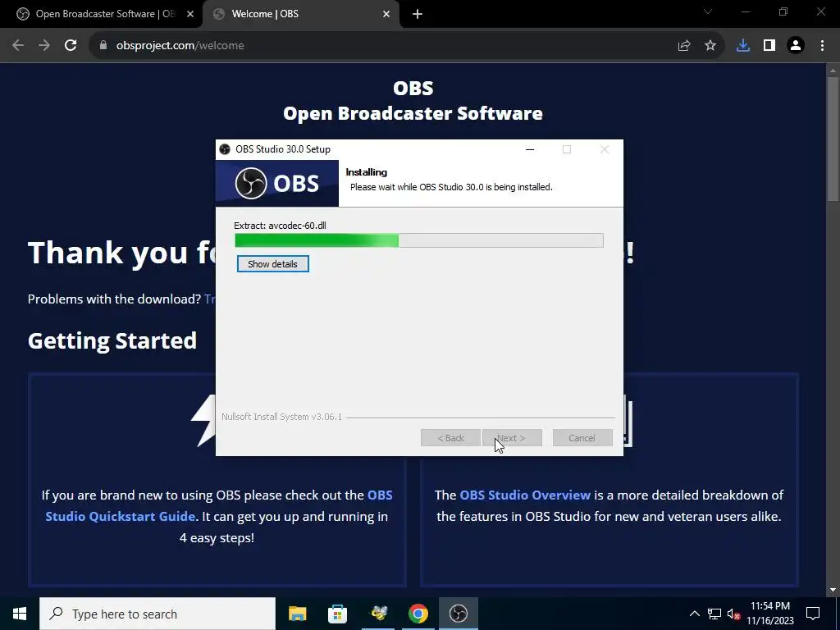
Task: Close the Welcome | OBS tab
Action: click(x=386, y=15)
